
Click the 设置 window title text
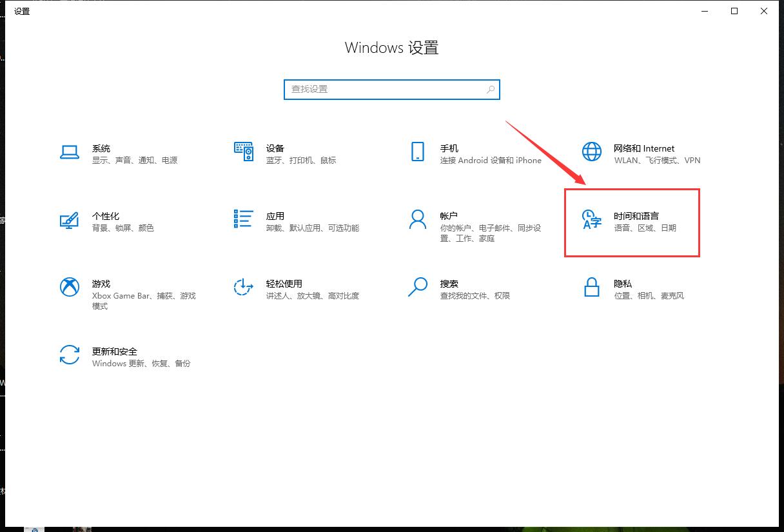tap(22, 11)
